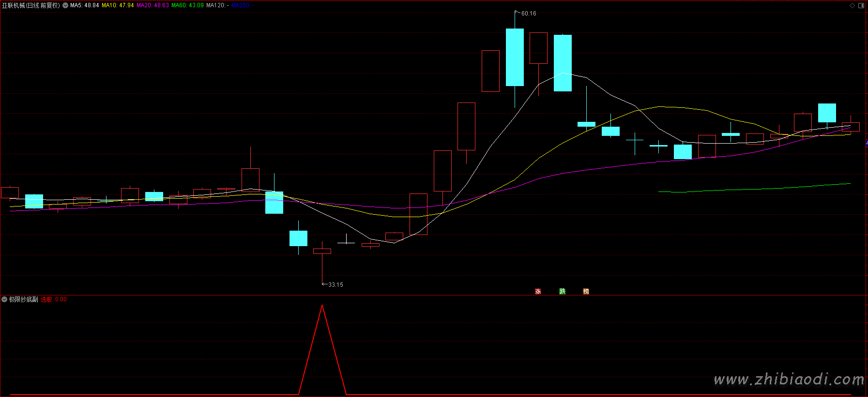Click the MA5: 48.84 label
This screenshot has width=868, height=397.
(x=85, y=5)
